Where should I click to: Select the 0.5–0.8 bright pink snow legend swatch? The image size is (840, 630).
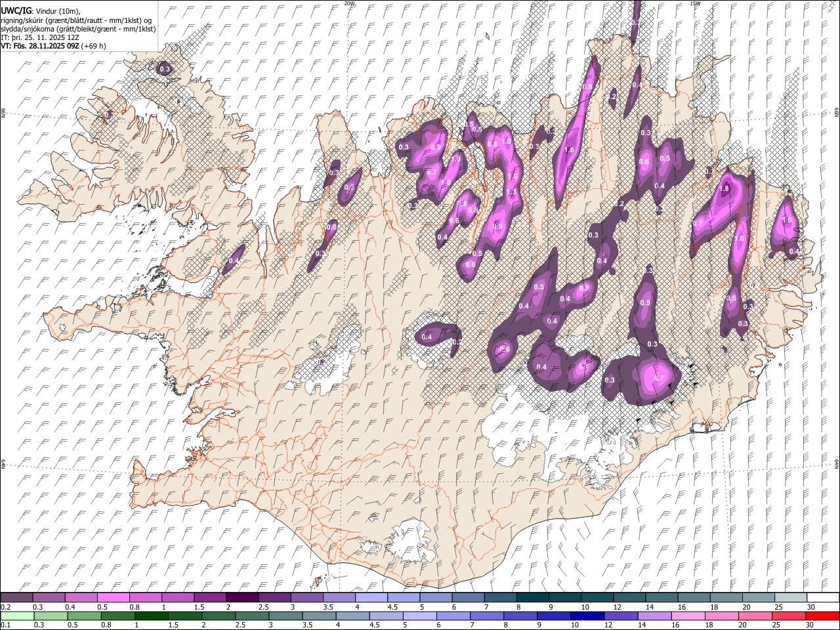coord(114,598)
